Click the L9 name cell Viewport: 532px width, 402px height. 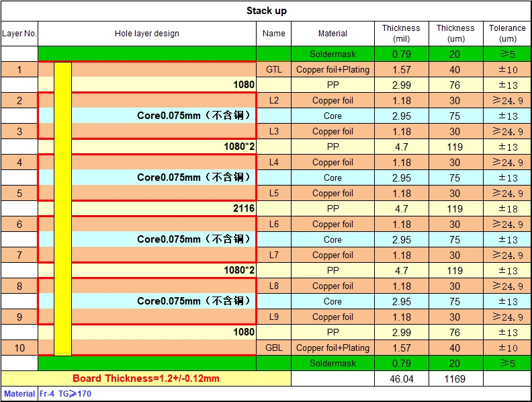click(274, 317)
